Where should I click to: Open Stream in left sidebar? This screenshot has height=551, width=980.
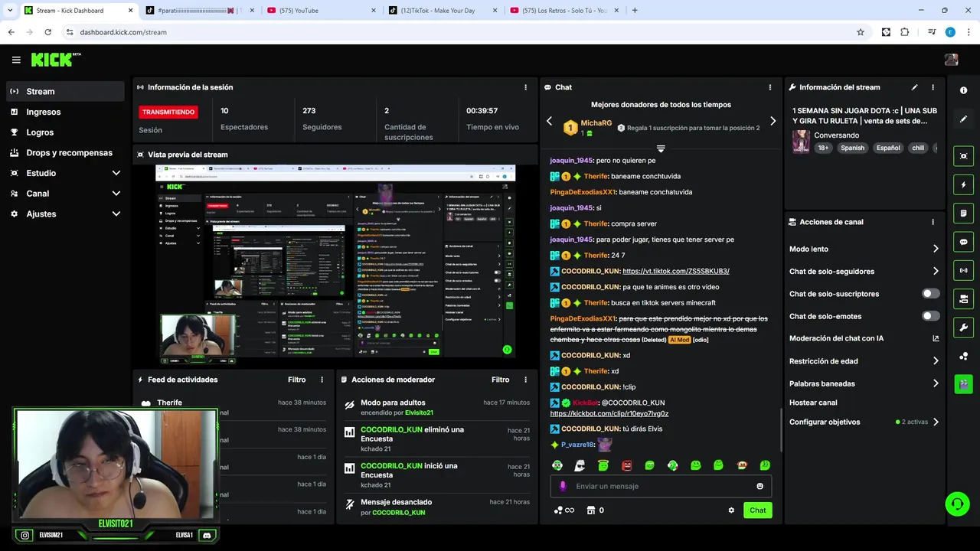pos(65,91)
